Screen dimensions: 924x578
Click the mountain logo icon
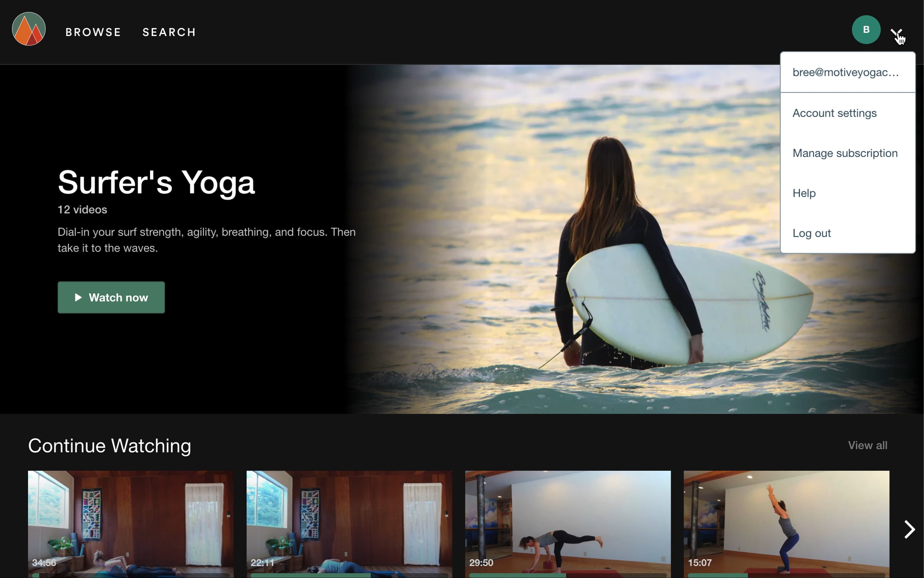point(29,29)
